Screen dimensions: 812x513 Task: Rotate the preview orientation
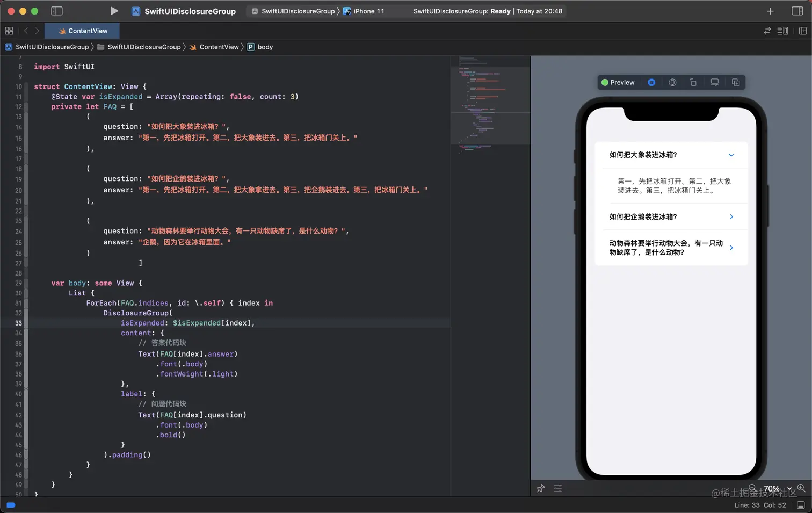tap(693, 82)
